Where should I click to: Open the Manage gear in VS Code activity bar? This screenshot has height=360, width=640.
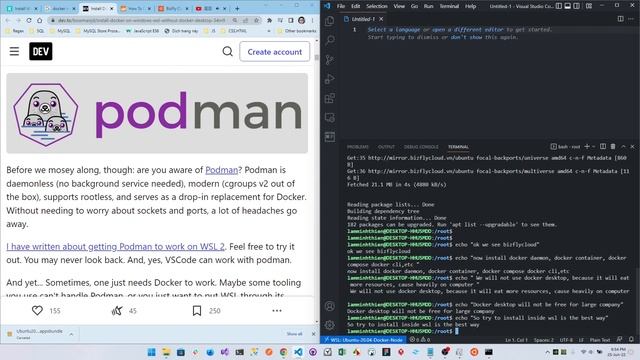pyautogui.click(x=329, y=325)
